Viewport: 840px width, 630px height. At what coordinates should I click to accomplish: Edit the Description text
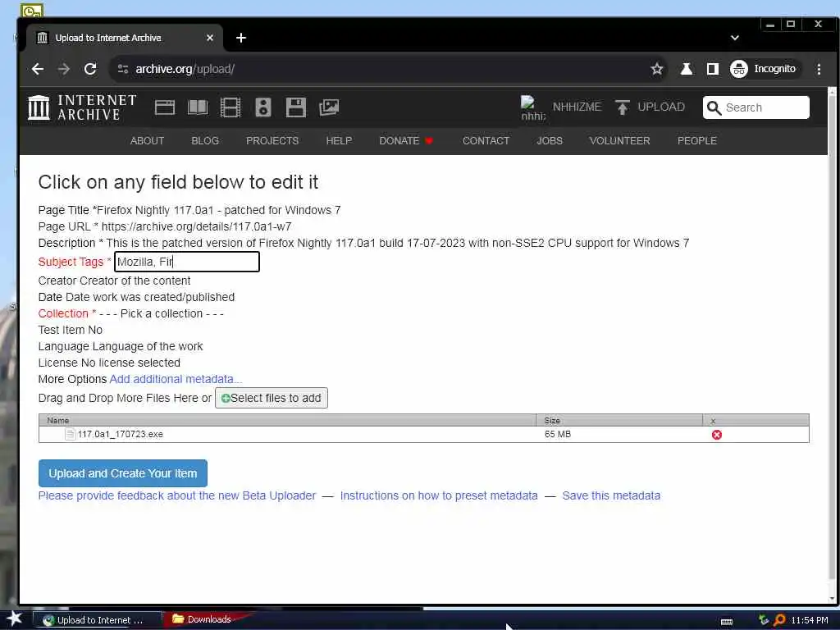pos(398,243)
